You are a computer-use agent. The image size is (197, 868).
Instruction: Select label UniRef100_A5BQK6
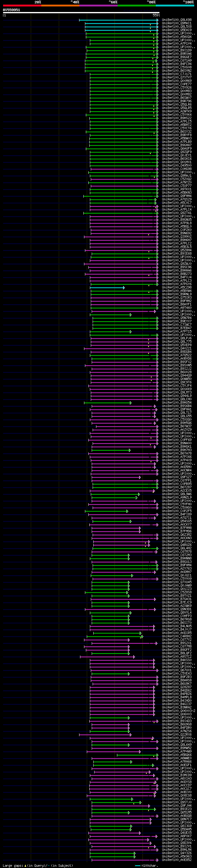click(x=176, y=755)
